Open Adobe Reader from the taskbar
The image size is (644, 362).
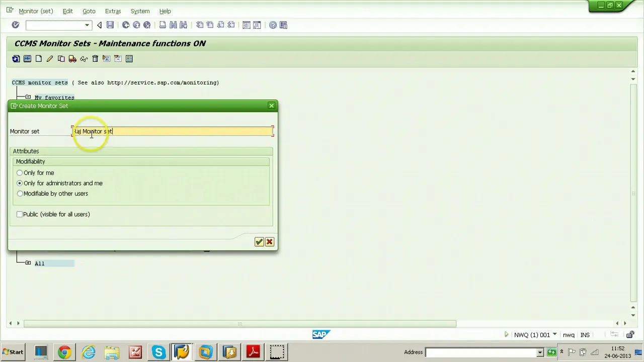[x=253, y=352]
